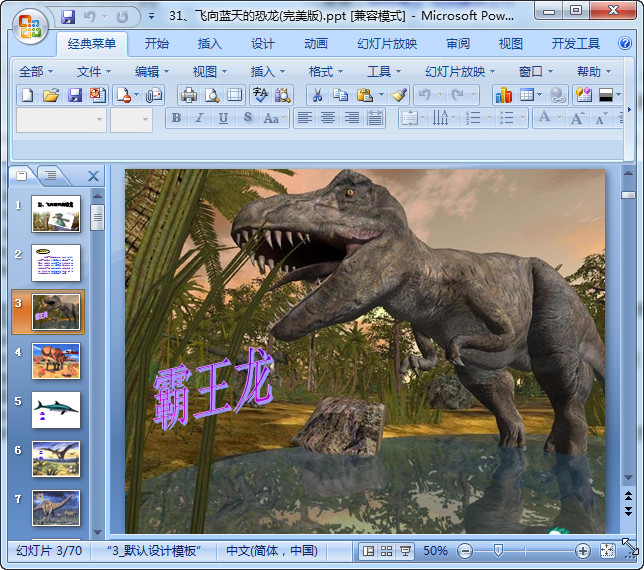This screenshot has height=570, width=644.
Task: Click the permission restricted document icon
Action: (124, 95)
